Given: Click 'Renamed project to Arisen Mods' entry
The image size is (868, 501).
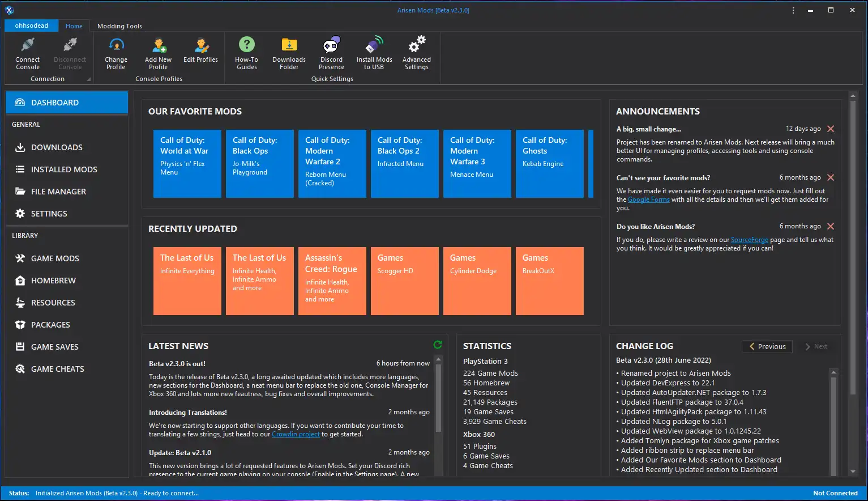Looking at the screenshot, I should click(x=674, y=373).
